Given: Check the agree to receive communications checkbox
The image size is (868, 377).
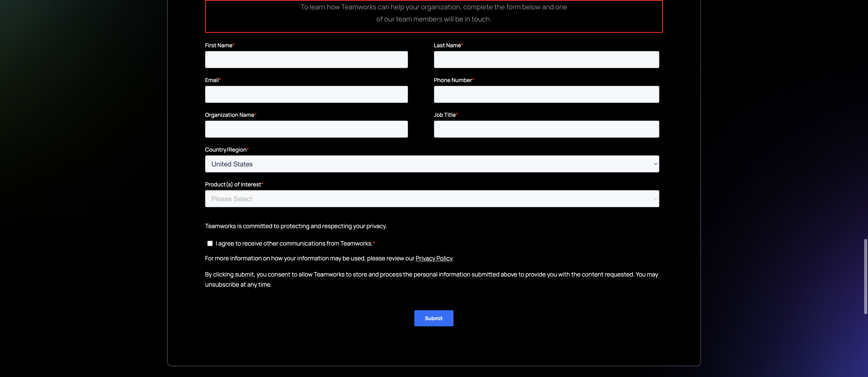Looking at the screenshot, I should click(x=210, y=243).
